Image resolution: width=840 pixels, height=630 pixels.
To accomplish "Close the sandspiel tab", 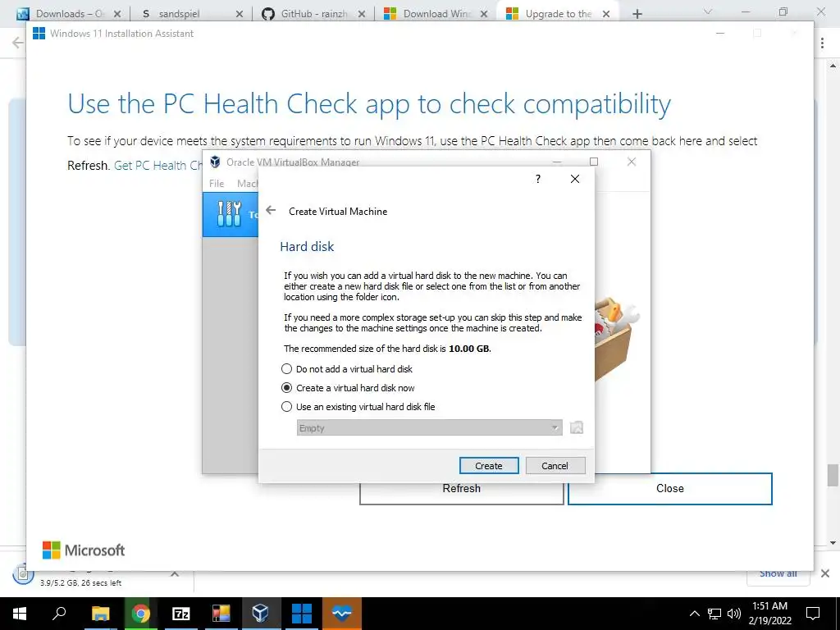I will 240,14.
